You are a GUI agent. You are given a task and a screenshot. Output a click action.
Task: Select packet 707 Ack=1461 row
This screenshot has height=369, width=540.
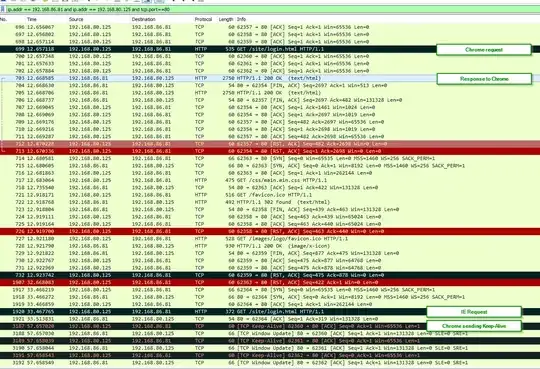click(x=270, y=107)
